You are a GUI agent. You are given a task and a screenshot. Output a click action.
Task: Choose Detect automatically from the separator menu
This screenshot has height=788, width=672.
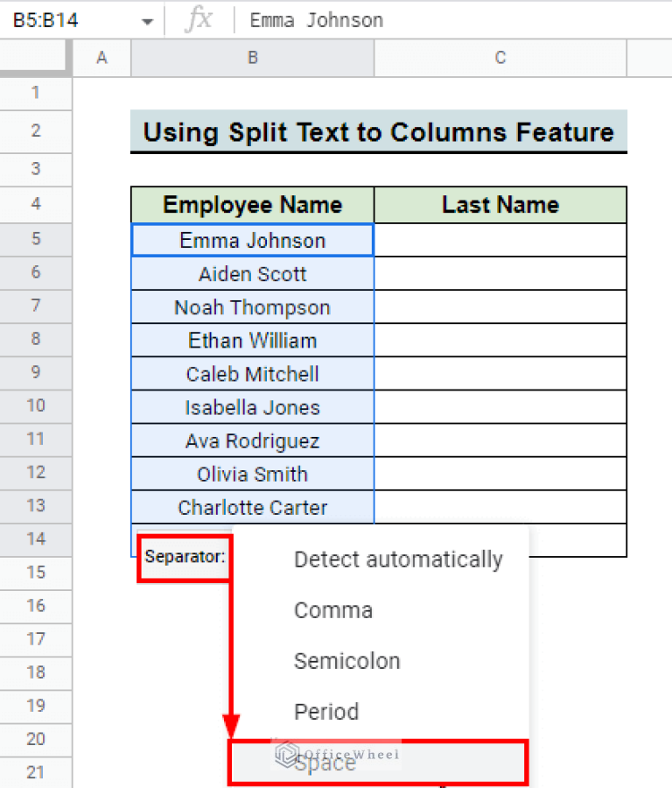click(x=397, y=559)
